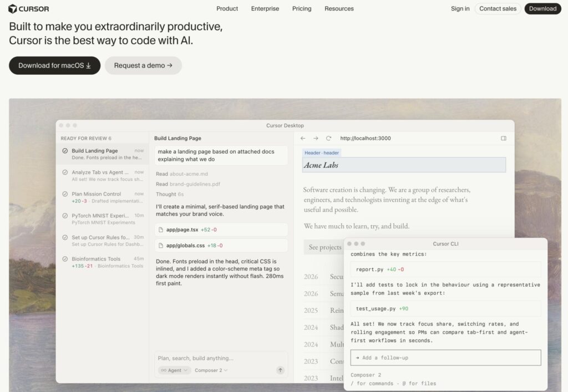The image size is (568, 392).
Task: Click file icon next to app/globals.css
Action: pyautogui.click(x=161, y=246)
